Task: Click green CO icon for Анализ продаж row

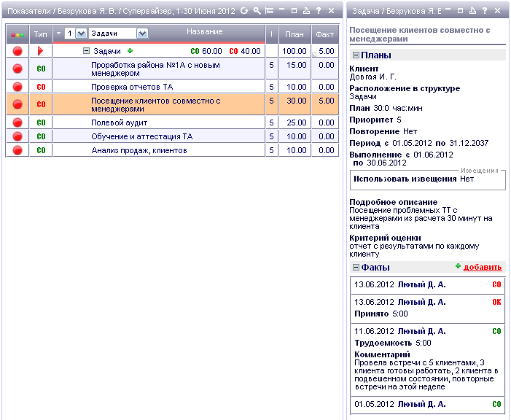Action: (41, 150)
